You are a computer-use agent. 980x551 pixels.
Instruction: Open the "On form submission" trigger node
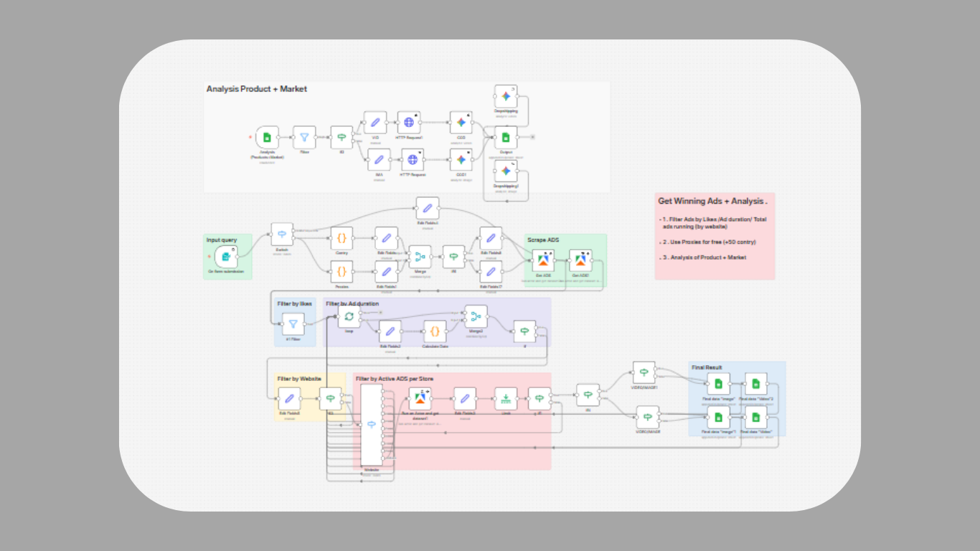click(226, 256)
